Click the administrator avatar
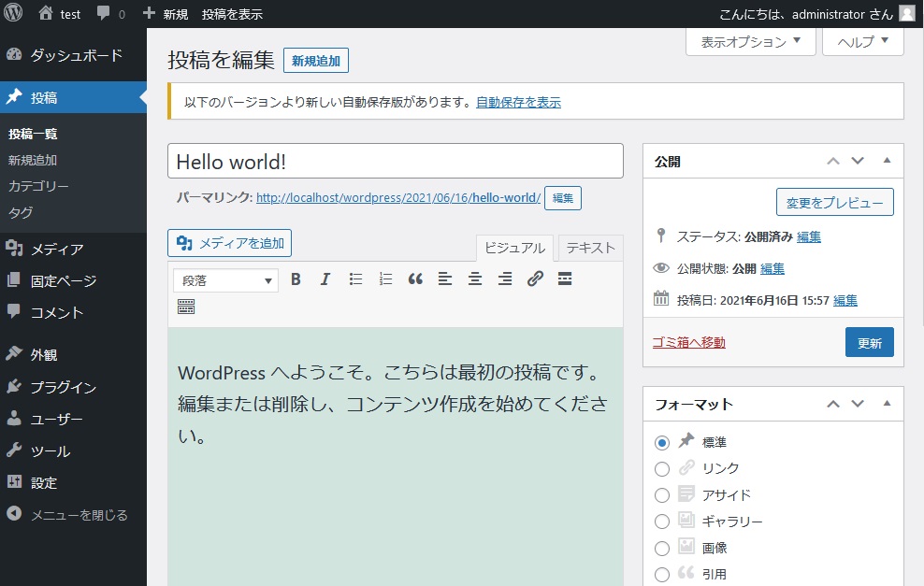 click(x=907, y=13)
